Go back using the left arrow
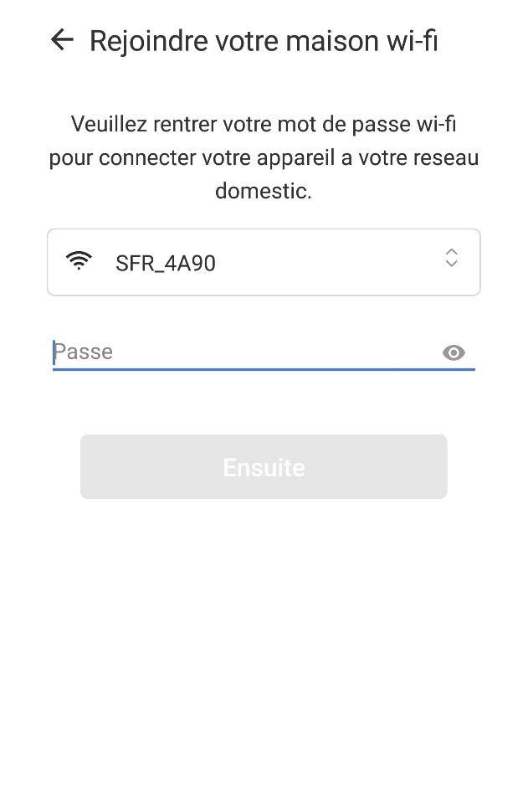The image size is (528, 812). point(62,40)
